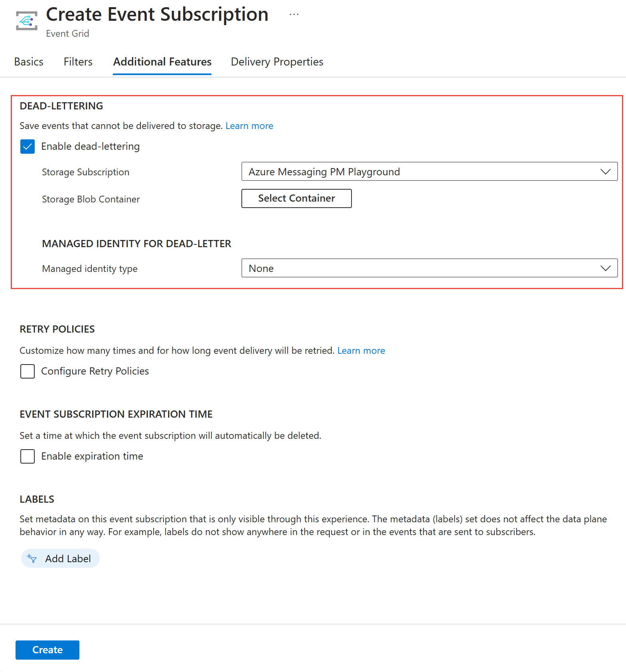Switch to the Basics tab
626x672 pixels.
(x=29, y=62)
